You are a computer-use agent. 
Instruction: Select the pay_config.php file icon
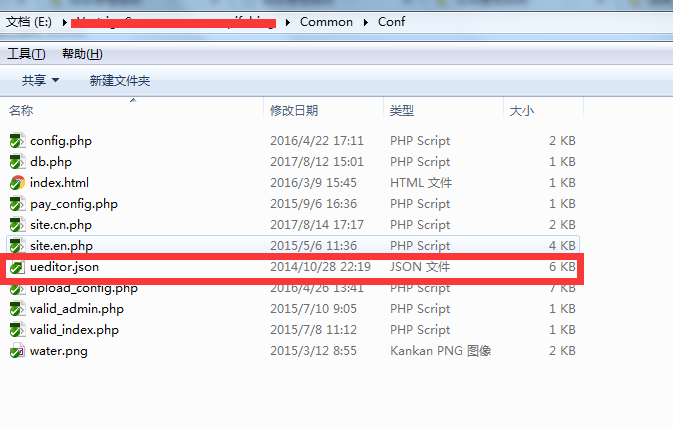point(17,204)
